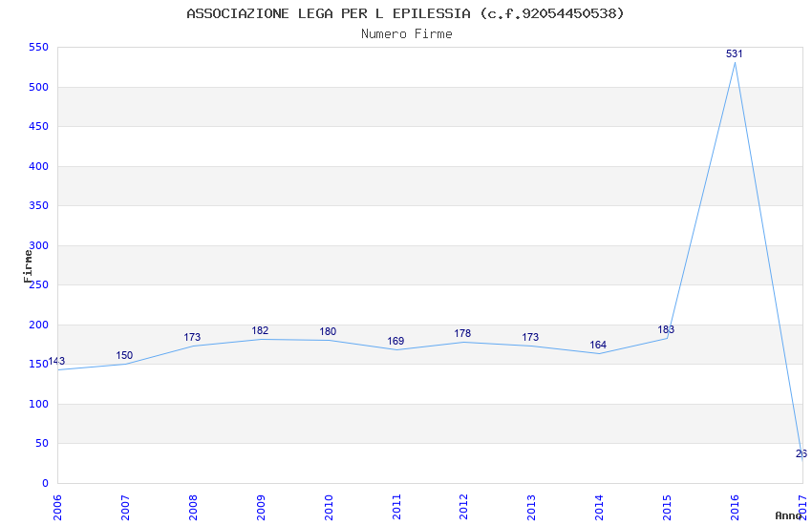The image size is (812, 525).
Task: Click the 2011 x-axis year label
Action: 396,508
